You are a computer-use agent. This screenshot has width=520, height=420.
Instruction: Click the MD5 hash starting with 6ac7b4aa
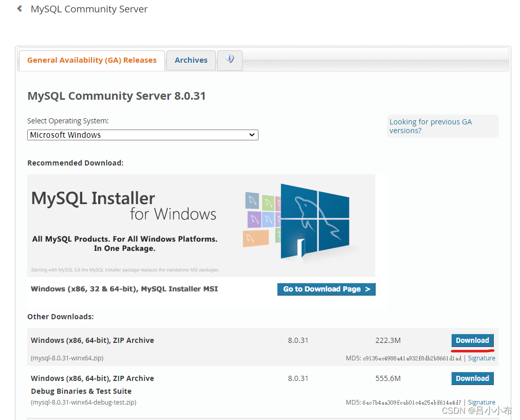point(412,403)
